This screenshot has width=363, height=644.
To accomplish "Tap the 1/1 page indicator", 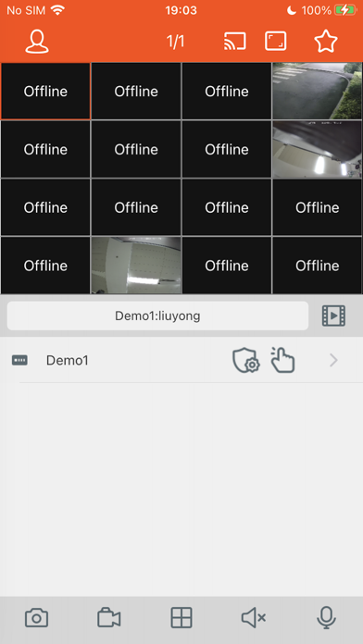I will click(176, 42).
